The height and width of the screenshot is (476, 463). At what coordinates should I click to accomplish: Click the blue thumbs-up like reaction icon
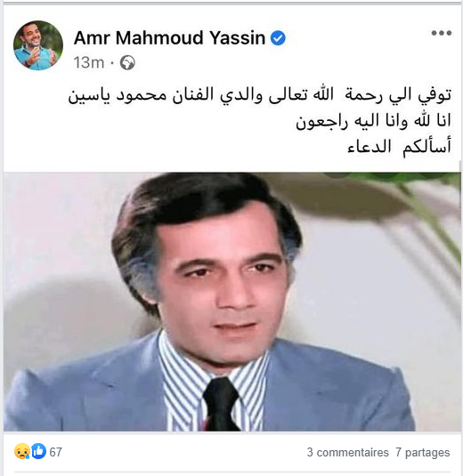coord(38,451)
